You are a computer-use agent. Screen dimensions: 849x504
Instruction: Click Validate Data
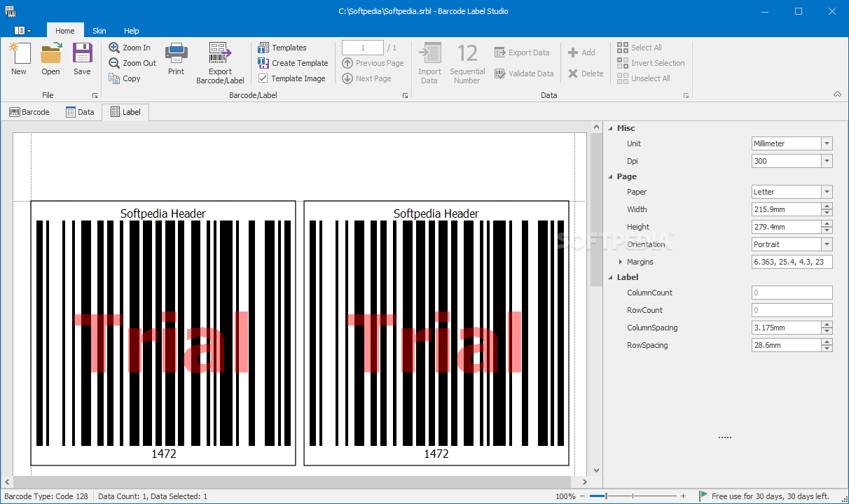524,73
